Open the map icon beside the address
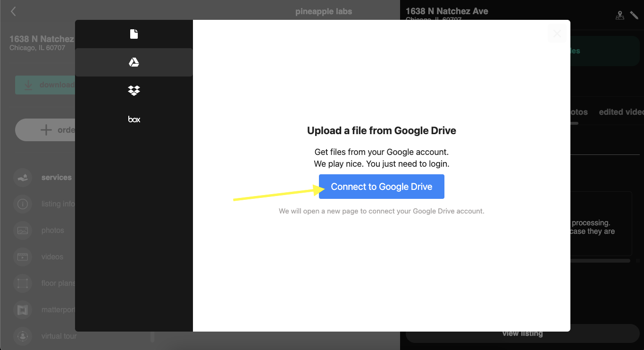The image size is (644, 350). (x=620, y=16)
